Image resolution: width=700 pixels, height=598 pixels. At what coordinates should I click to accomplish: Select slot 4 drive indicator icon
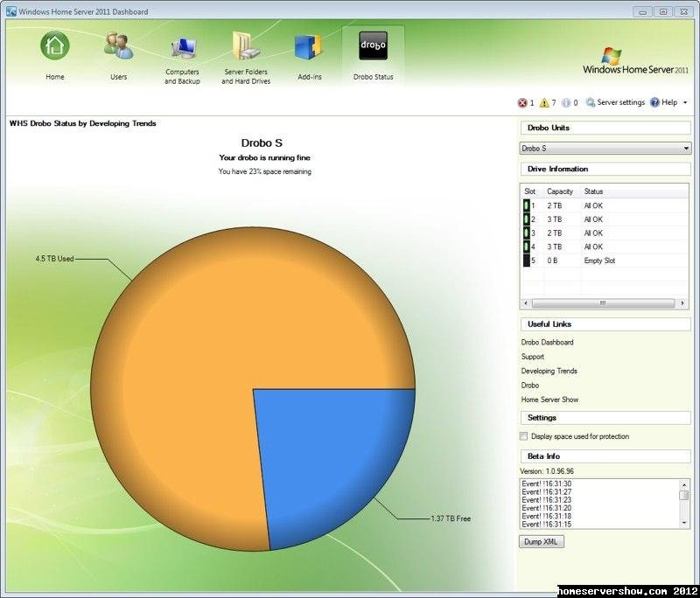coord(527,247)
